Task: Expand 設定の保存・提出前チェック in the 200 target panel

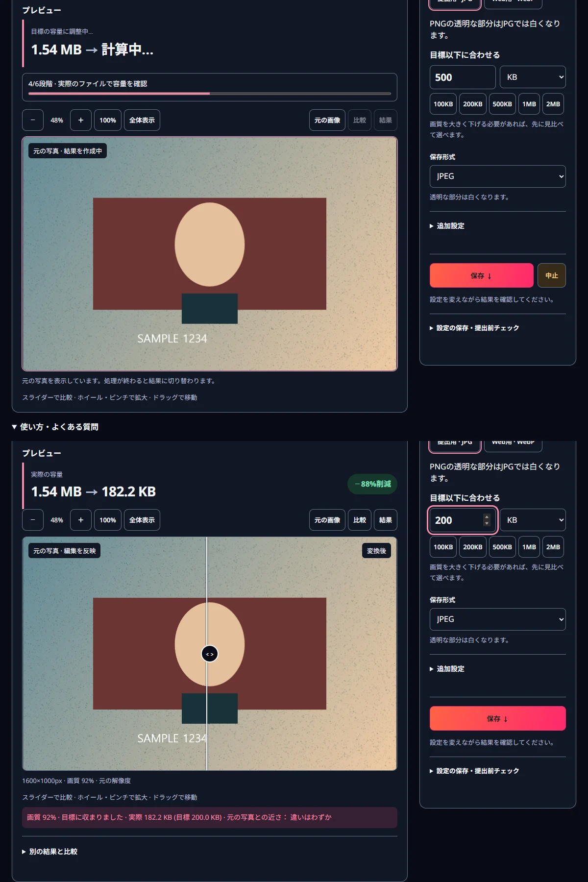Action: 474,771
